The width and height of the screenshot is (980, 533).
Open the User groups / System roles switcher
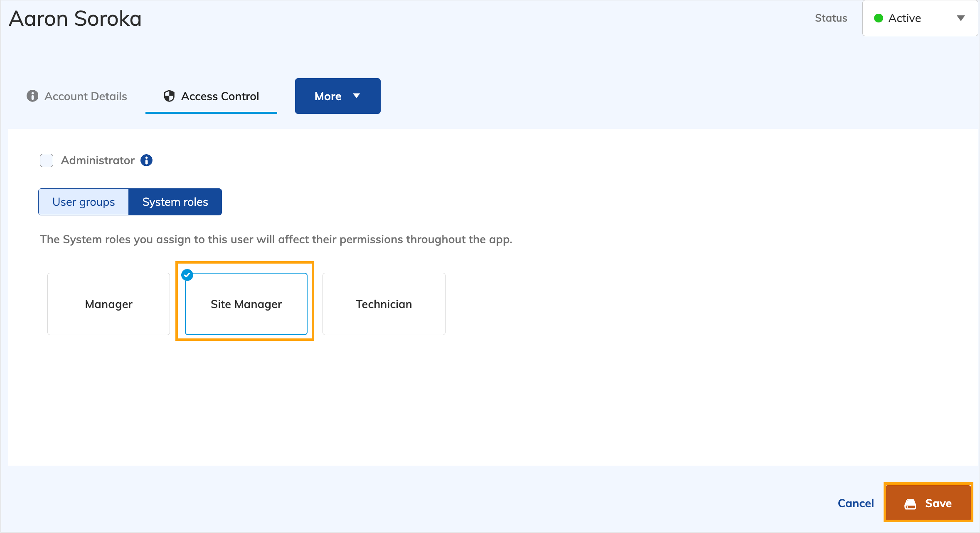click(130, 202)
